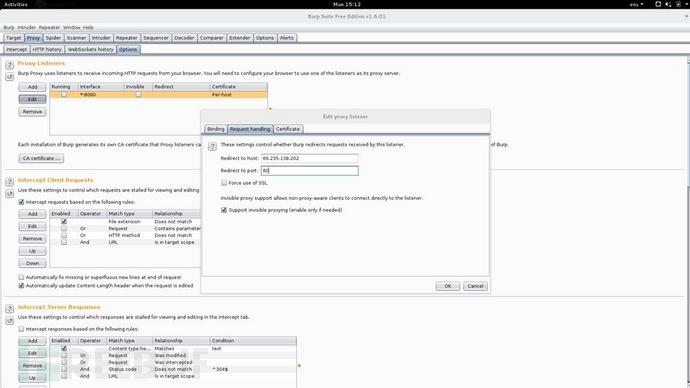Switch to Certificate tab in listener dialog
Image resolution: width=690 pixels, height=388 pixels.
coord(288,129)
